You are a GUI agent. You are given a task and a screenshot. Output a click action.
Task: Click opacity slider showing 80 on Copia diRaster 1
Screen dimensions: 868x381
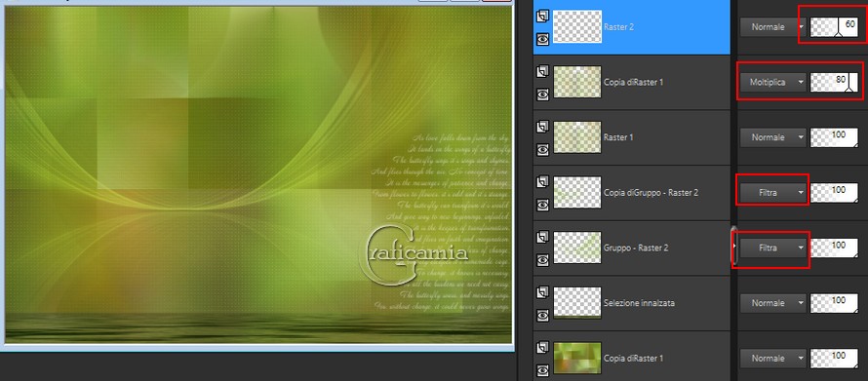tap(834, 82)
